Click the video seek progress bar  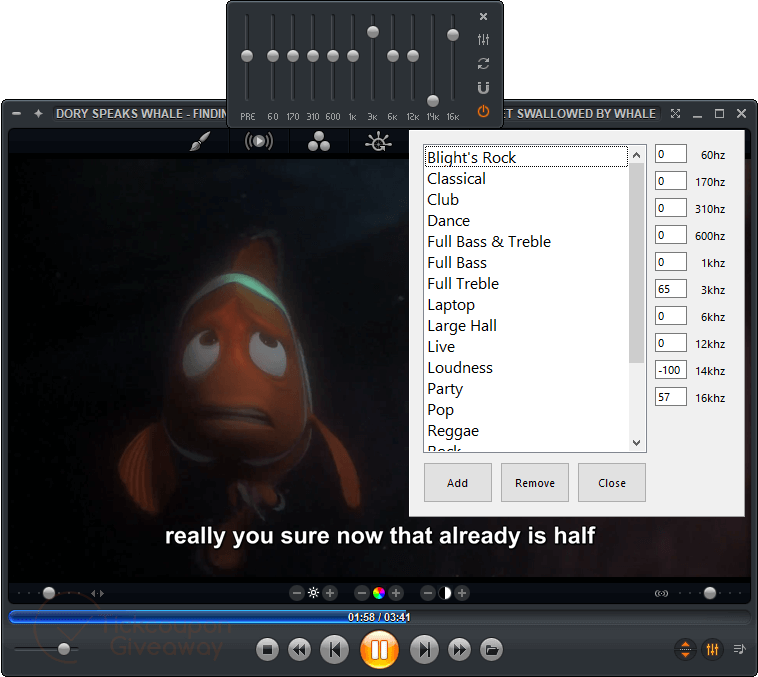point(379,617)
